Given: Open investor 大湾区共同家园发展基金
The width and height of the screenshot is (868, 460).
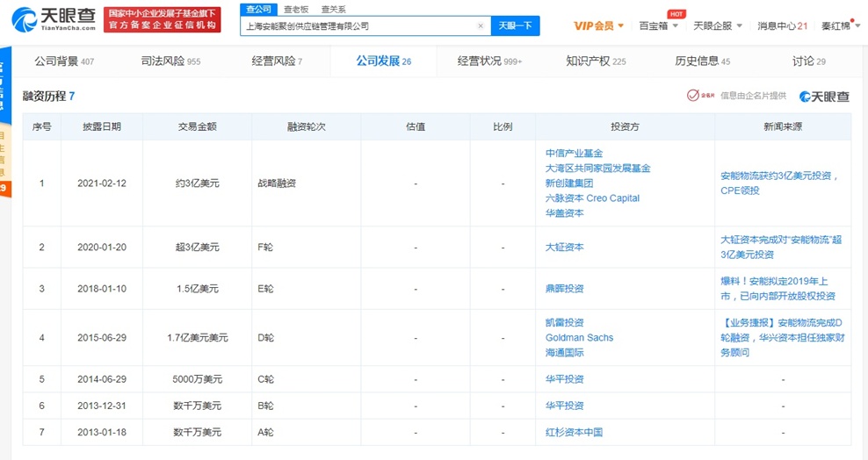Looking at the screenshot, I should coord(598,168).
